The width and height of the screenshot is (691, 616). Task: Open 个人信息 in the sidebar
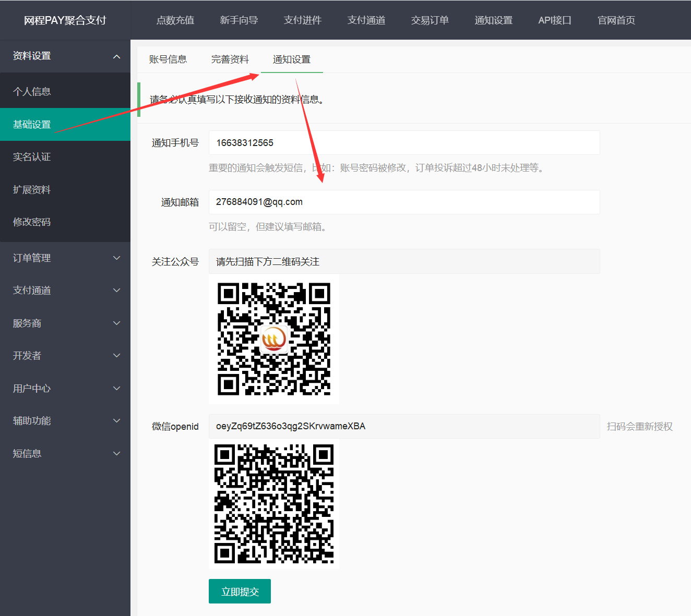pos(32,91)
